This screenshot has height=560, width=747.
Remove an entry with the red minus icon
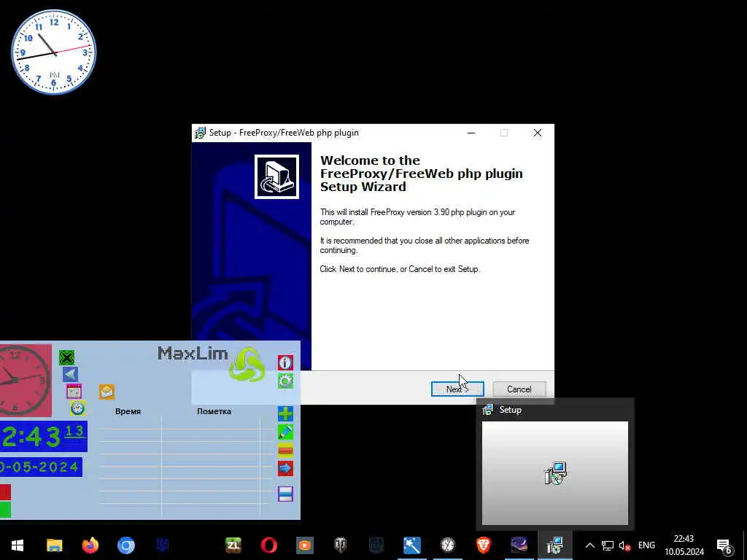(285, 451)
